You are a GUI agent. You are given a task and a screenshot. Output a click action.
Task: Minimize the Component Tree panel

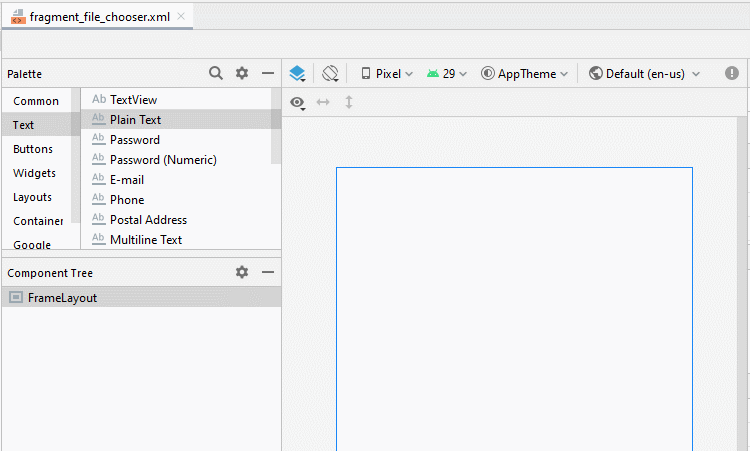point(268,272)
